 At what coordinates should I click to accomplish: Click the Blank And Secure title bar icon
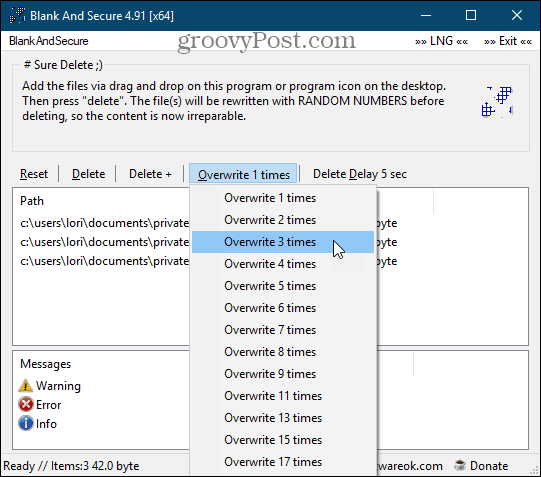tap(17, 16)
